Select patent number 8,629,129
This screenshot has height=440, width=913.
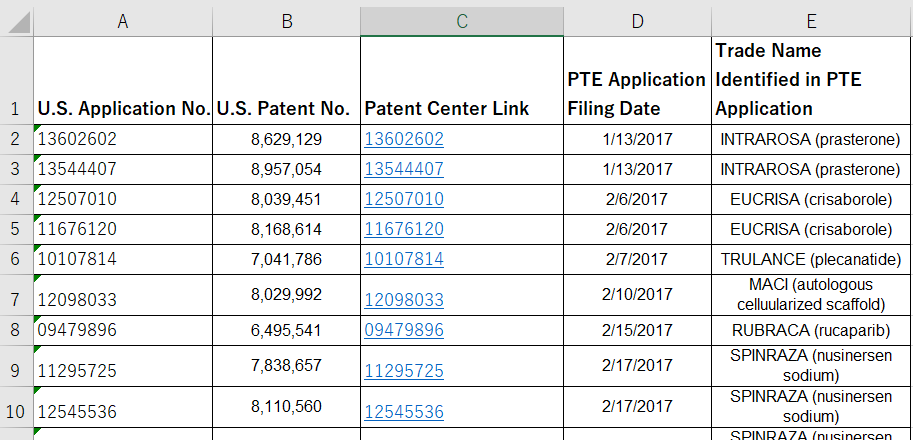coord(286,139)
